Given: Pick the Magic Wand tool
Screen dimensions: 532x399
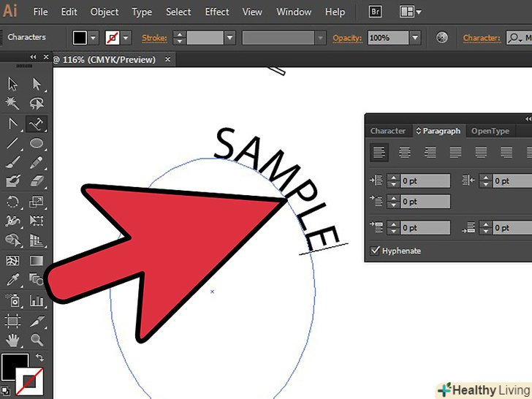Looking at the screenshot, I should click(x=12, y=104).
